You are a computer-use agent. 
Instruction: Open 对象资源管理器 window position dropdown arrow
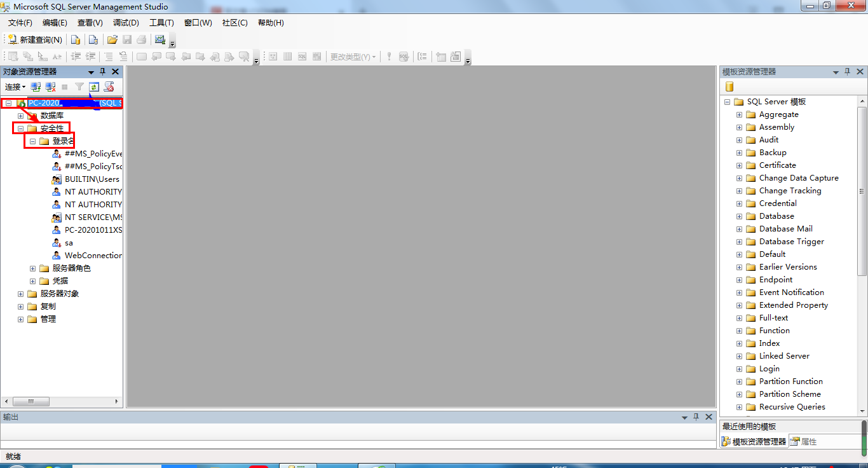[92, 72]
